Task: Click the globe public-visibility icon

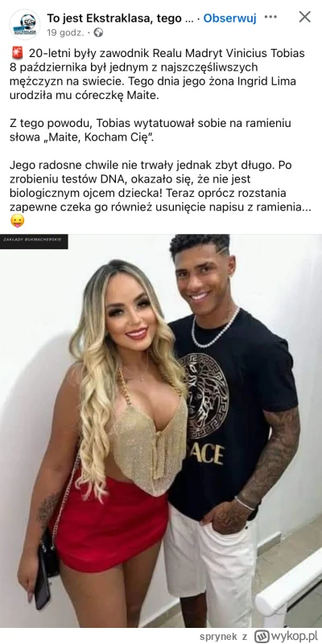Action: click(x=98, y=33)
